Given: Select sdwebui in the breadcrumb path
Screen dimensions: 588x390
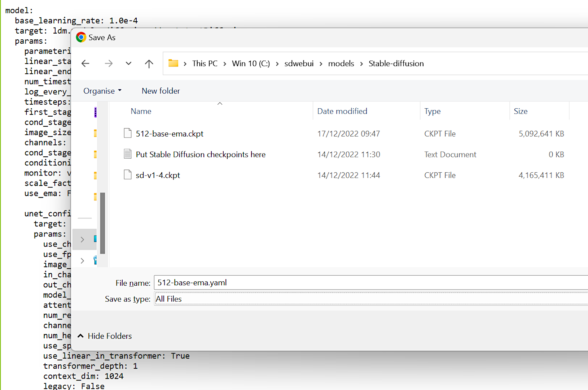Looking at the screenshot, I should [299, 64].
